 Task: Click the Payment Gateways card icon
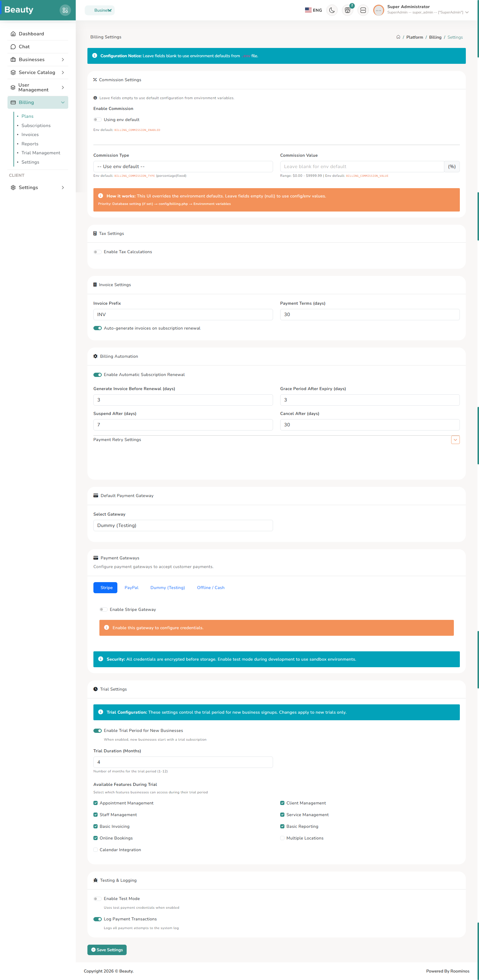tap(96, 558)
